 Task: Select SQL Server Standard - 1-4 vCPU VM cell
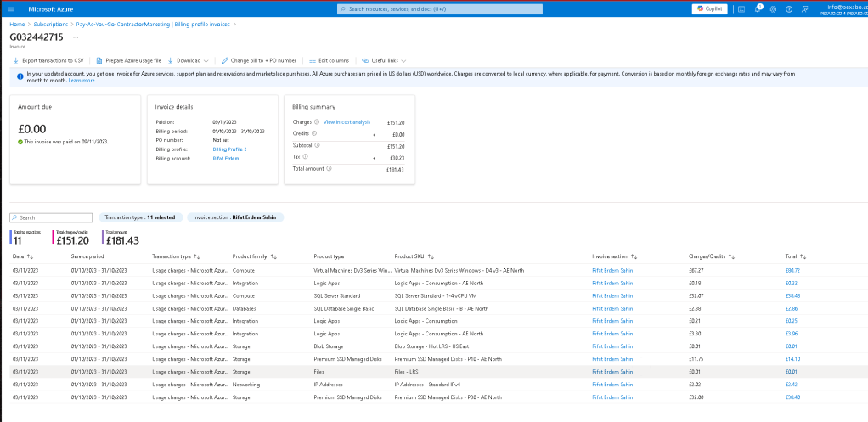click(x=435, y=295)
